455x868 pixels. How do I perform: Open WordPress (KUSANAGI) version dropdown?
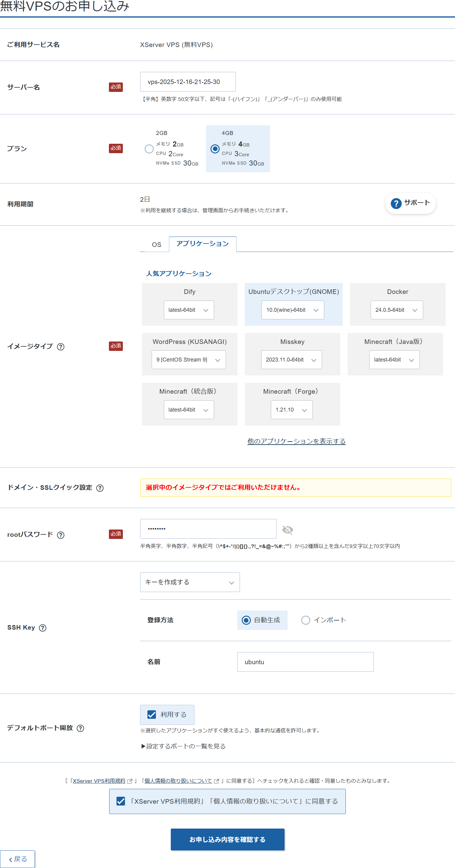click(189, 359)
